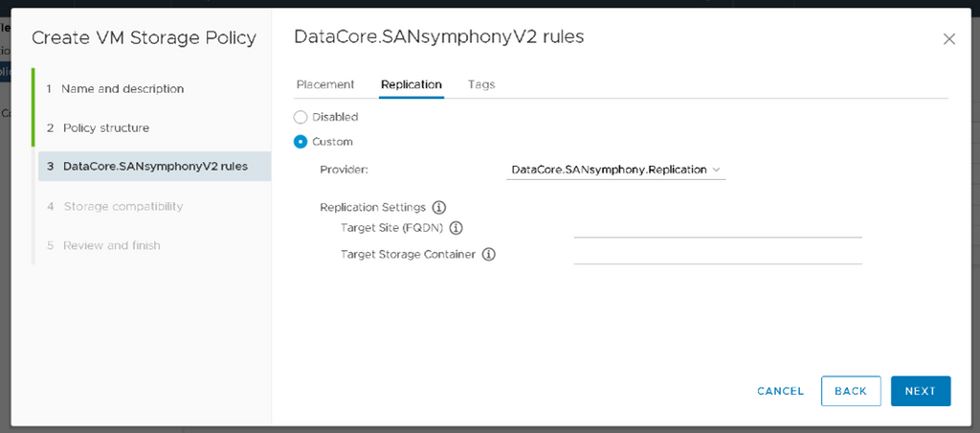
Task: Close the Create VM Storage Policy dialog
Action: [x=948, y=39]
